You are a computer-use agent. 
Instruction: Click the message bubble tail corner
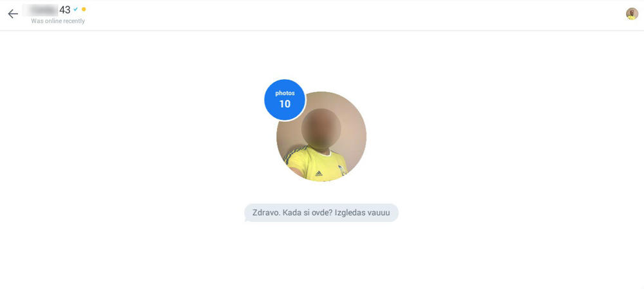247,220
